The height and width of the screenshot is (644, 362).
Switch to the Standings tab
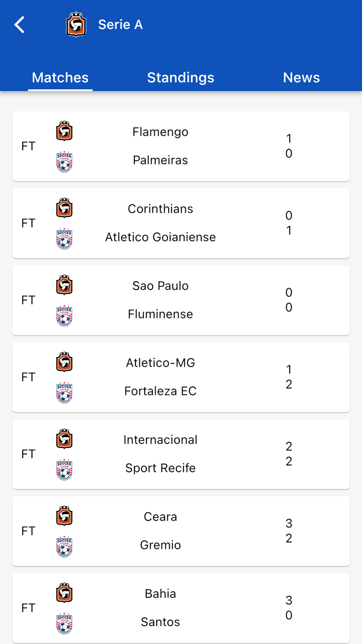pyautogui.click(x=180, y=77)
